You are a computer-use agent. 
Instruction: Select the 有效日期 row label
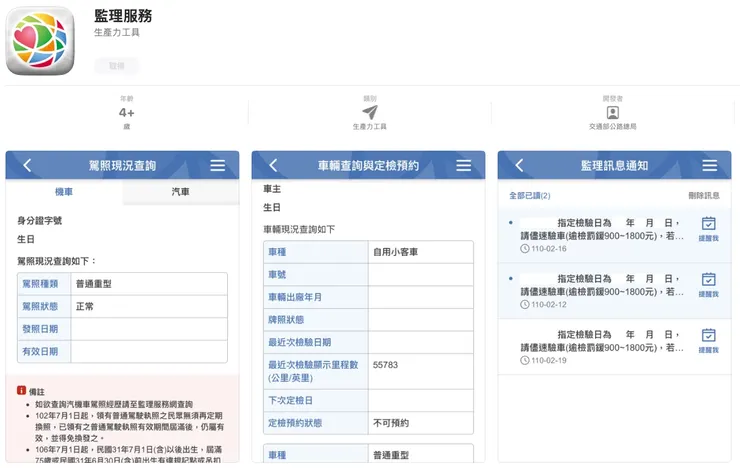tap(40, 351)
